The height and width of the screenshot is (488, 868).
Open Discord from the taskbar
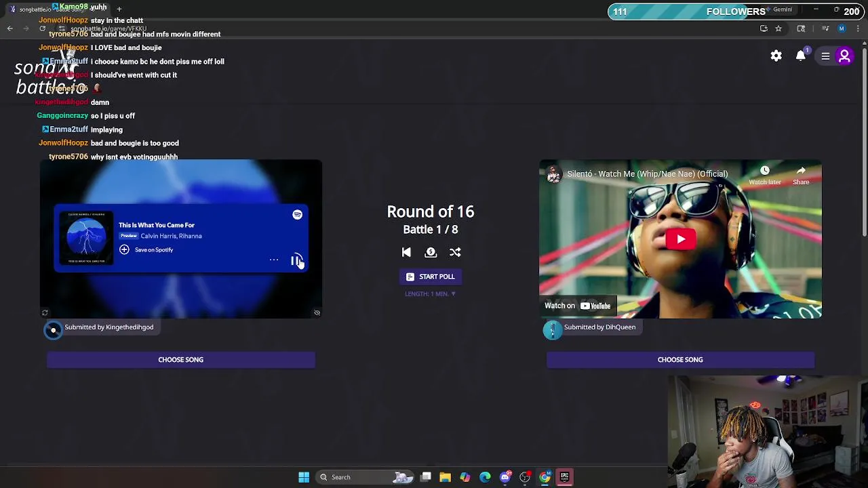click(505, 477)
